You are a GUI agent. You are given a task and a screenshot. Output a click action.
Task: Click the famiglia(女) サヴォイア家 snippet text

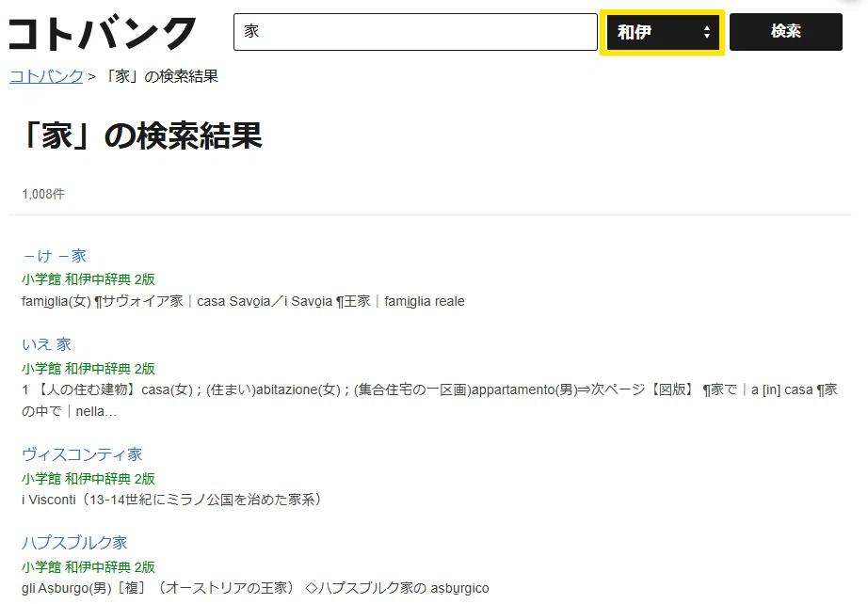tap(243, 301)
